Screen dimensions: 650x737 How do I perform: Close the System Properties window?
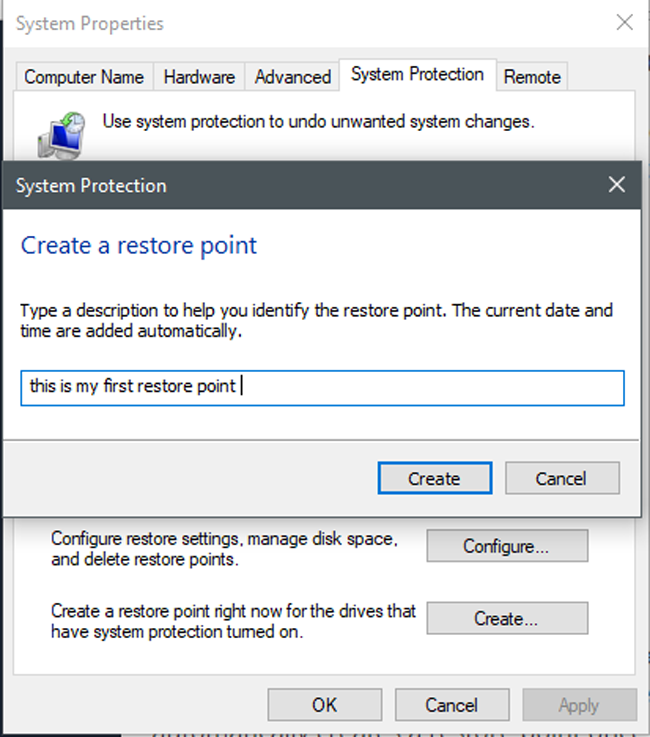[x=624, y=23]
